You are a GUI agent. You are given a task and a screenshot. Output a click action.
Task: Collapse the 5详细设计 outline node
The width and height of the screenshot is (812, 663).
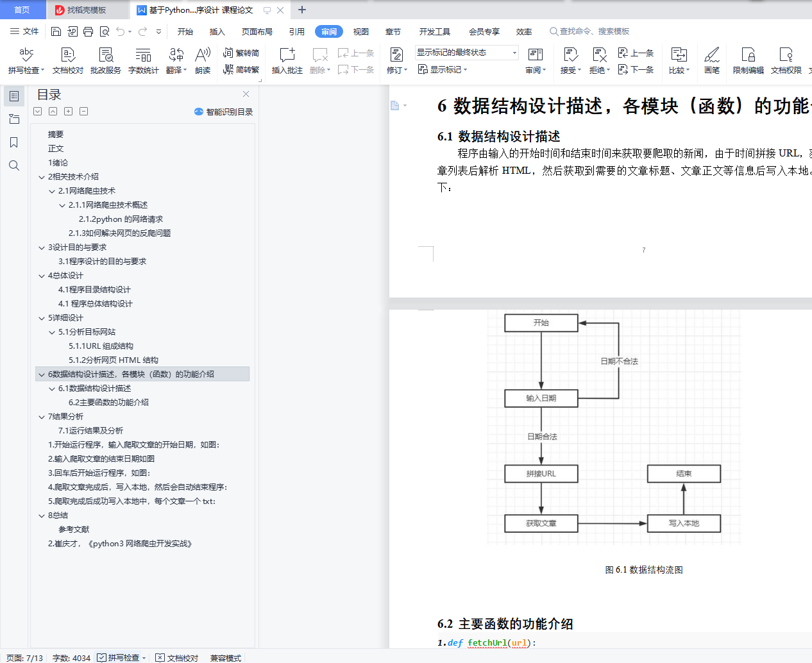coord(42,318)
